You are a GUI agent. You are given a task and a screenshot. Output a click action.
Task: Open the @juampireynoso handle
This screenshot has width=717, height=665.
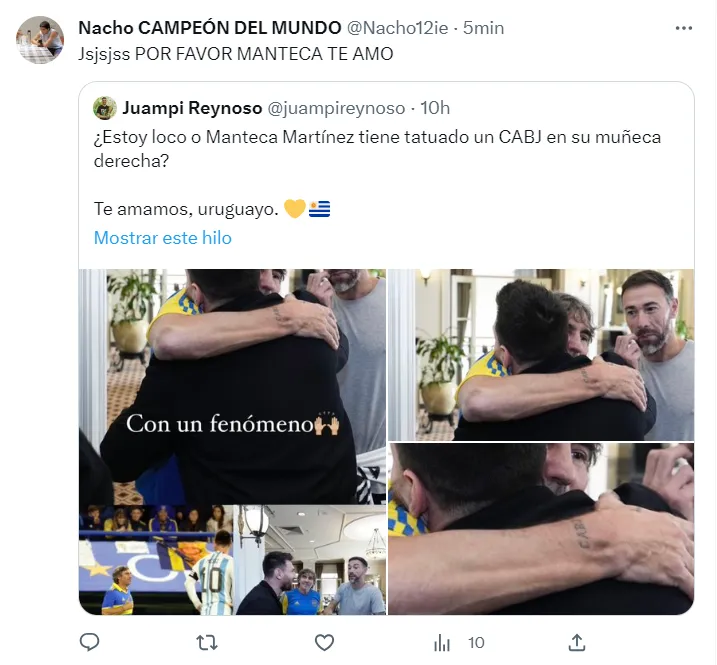coord(336,108)
